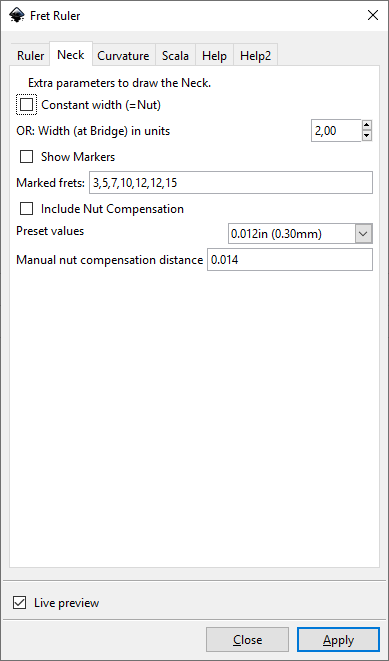
Task: Open the Preset values dropdown arrow
Action: tap(364, 234)
